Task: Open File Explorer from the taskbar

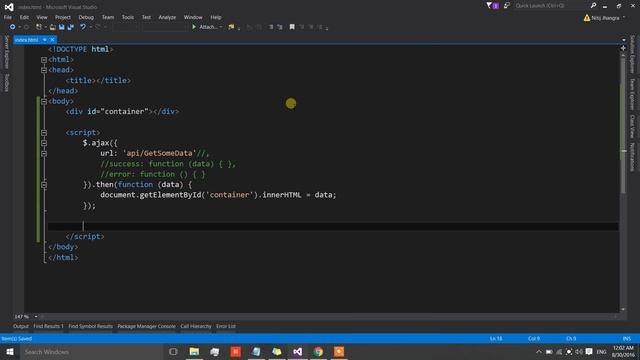Action: pos(194,352)
